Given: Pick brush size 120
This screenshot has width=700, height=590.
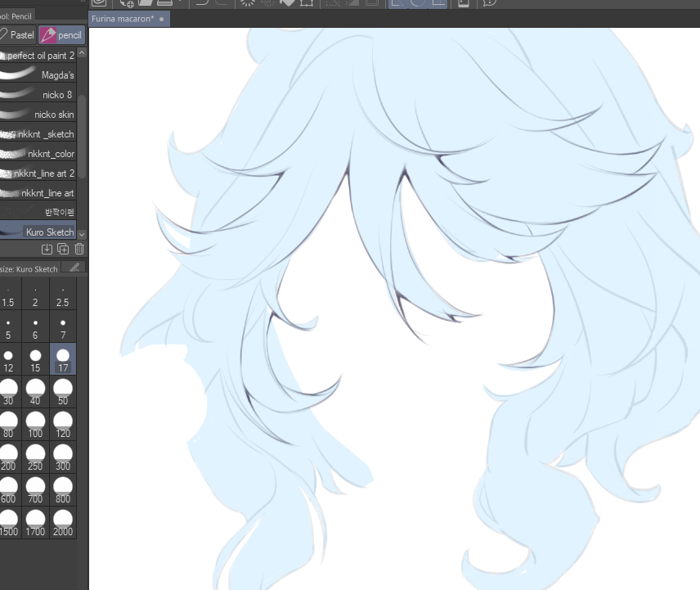Looking at the screenshot, I should 62,425.
